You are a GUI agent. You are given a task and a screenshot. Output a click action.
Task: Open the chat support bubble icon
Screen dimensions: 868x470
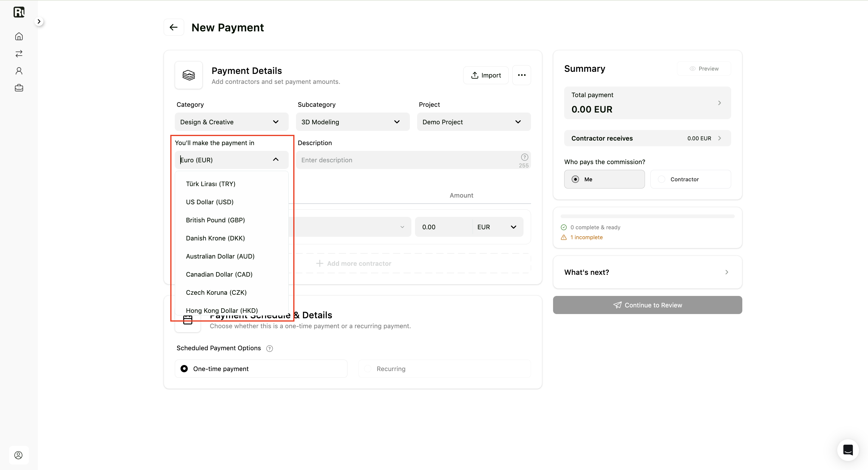tap(848, 450)
